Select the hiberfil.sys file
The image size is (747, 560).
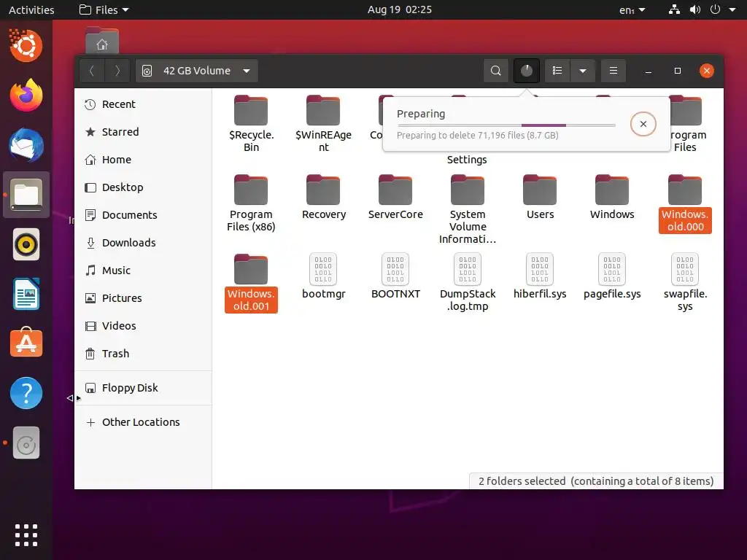[540, 276]
